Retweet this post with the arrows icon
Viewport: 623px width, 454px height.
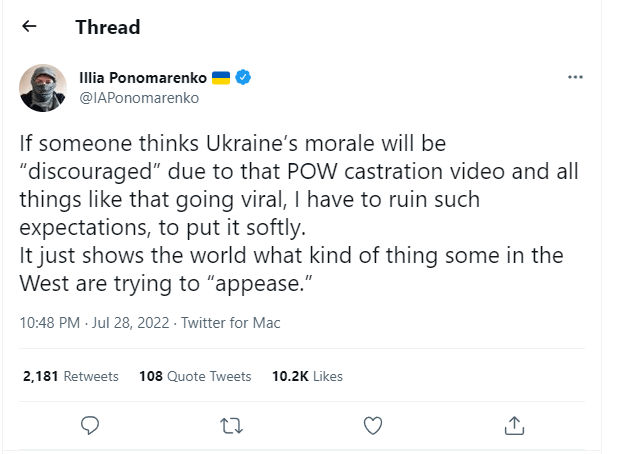[231, 425]
